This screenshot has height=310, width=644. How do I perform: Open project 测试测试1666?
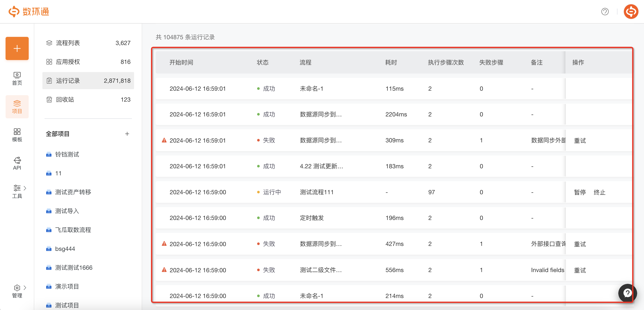[x=69, y=268]
